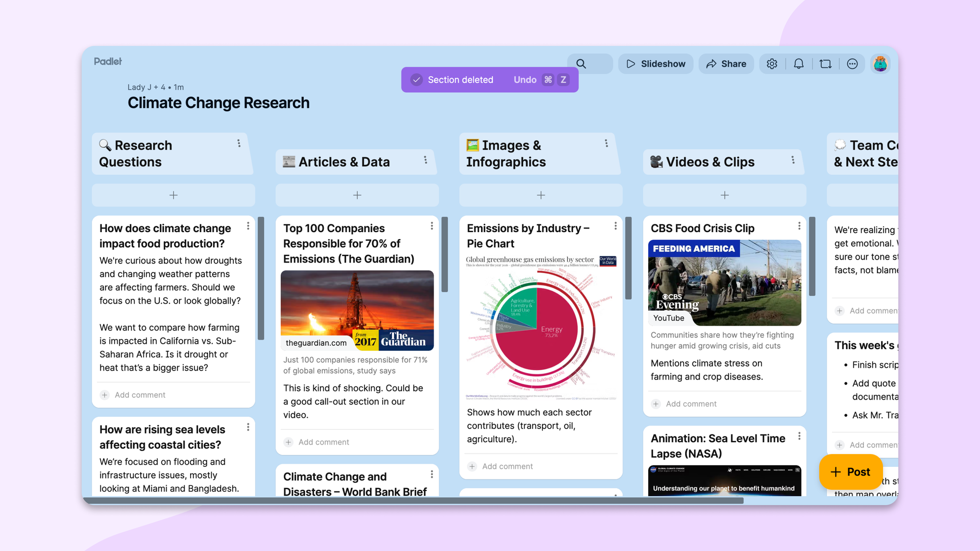Add comment on Emissions Pie Chart post
Screen dimensions: 980x551
coord(507,466)
